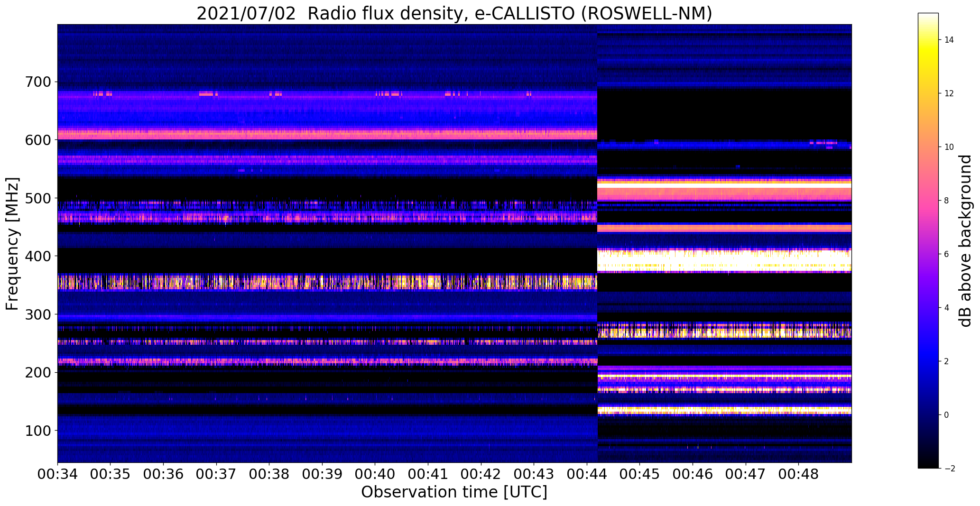Click the 00:41 time tick label

click(x=428, y=474)
